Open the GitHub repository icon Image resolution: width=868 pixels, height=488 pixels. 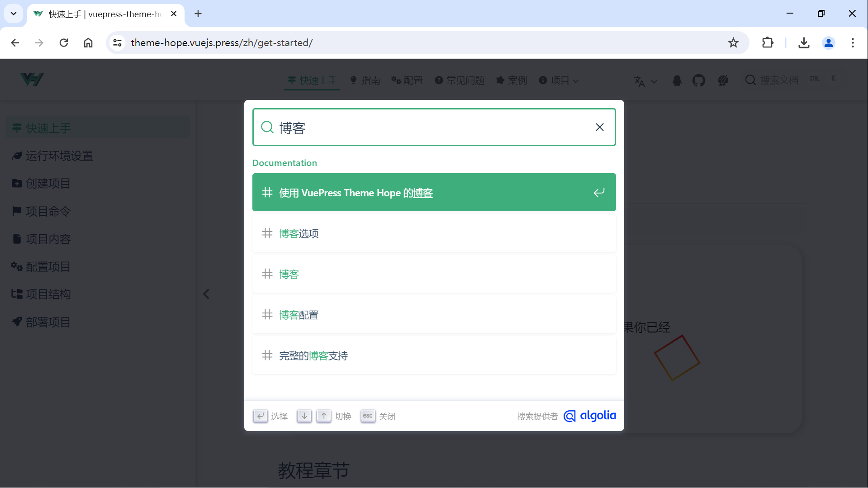tap(699, 81)
